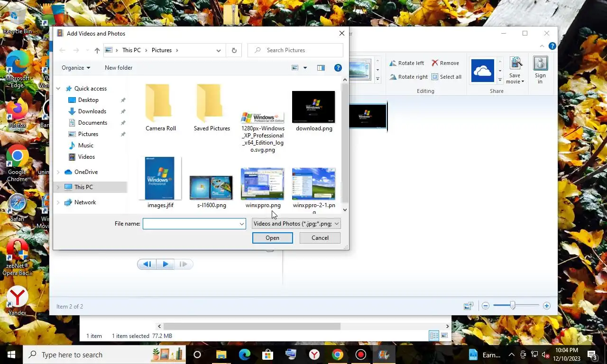Image resolution: width=607 pixels, height=364 pixels.
Task: Expand the Quick access tree node
Action: pyautogui.click(x=58, y=89)
